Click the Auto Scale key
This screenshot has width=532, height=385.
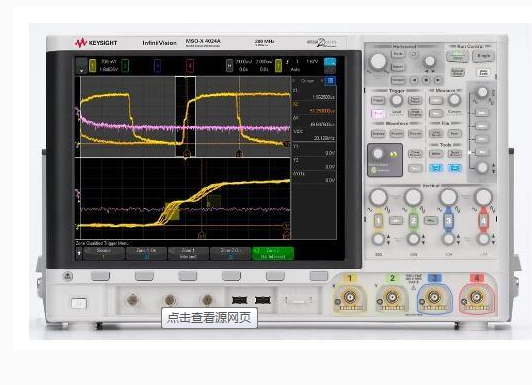(x=483, y=72)
